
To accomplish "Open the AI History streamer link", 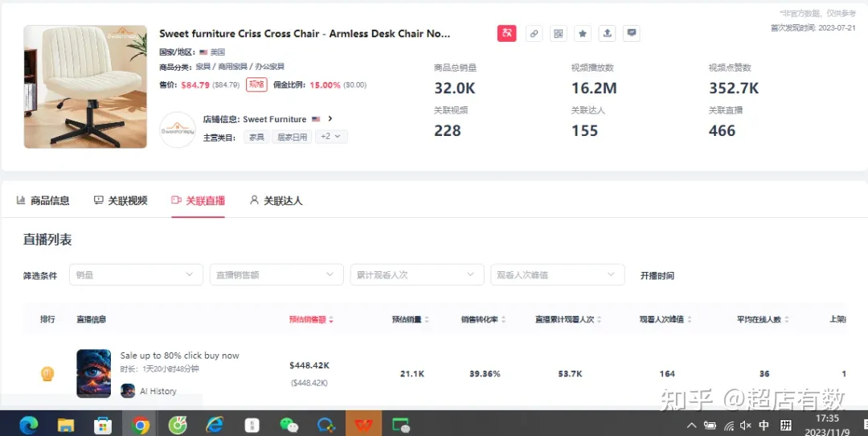I will coord(158,391).
